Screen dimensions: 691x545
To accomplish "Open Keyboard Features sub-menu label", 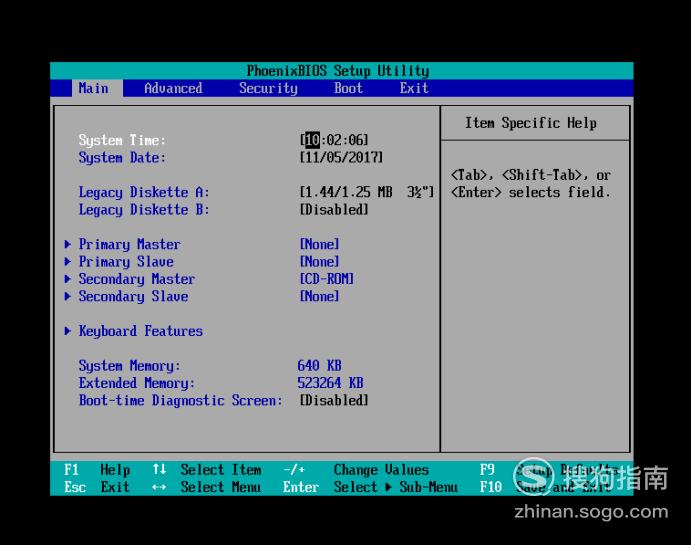I will pyautogui.click(x=141, y=331).
